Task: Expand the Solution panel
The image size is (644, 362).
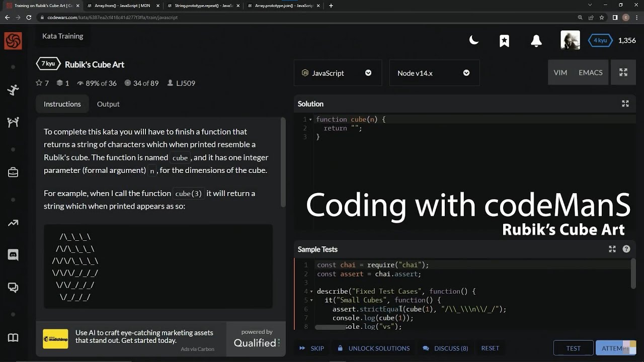Action: click(x=625, y=104)
